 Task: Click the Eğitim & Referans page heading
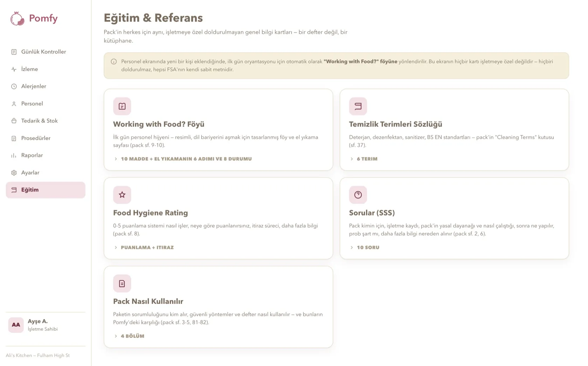point(153,18)
